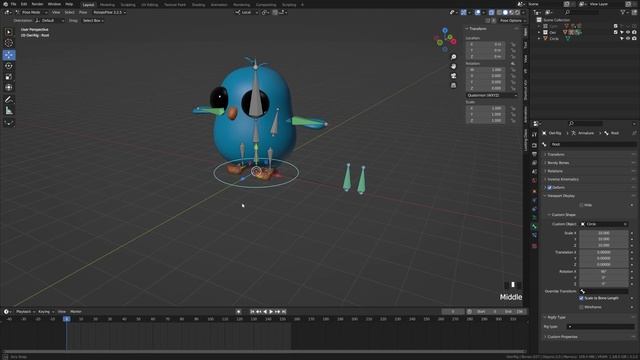Open the Bone Constraints properties tab icon

pyautogui.click(x=534, y=236)
